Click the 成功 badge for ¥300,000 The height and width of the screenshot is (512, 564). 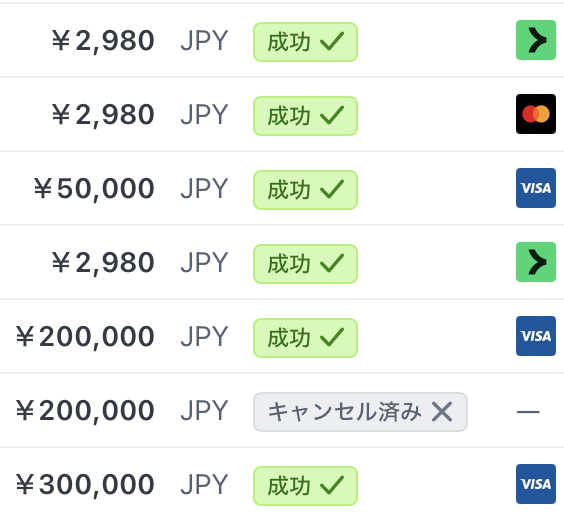[x=305, y=486]
